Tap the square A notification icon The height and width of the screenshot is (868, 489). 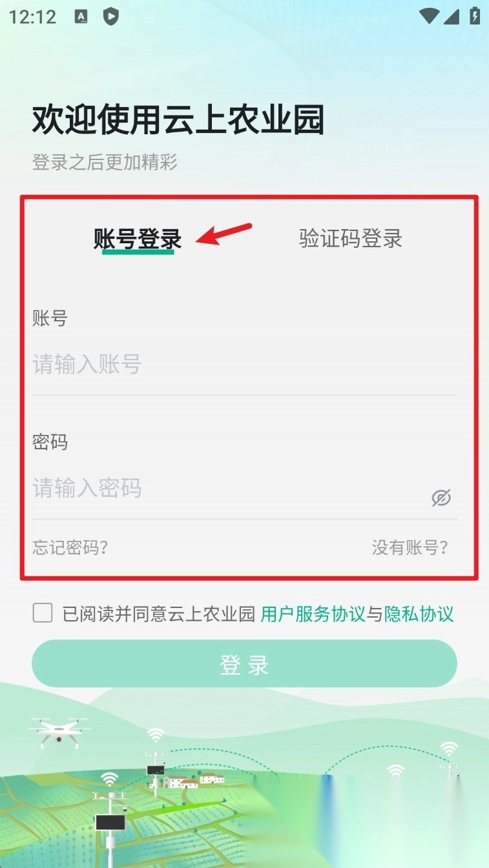click(81, 17)
